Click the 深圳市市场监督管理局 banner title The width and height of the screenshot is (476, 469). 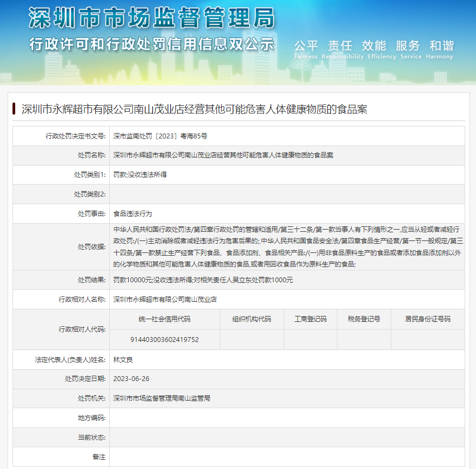[152, 17]
